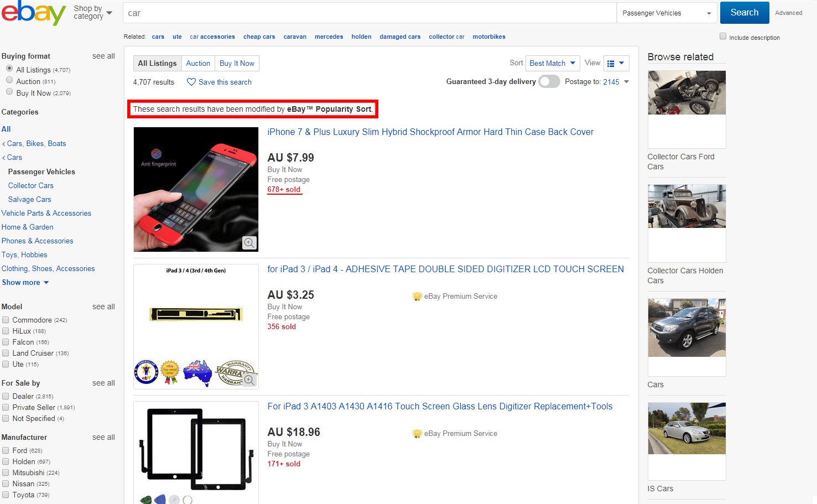Image resolution: width=817 pixels, height=504 pixels.
Task: Open Passenger Vehicles category dropdown
Action: tap(667, 13)
